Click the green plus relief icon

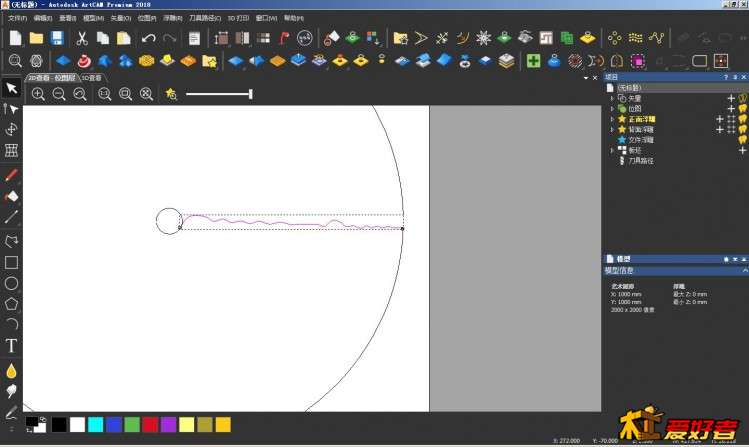click(534, 61)
